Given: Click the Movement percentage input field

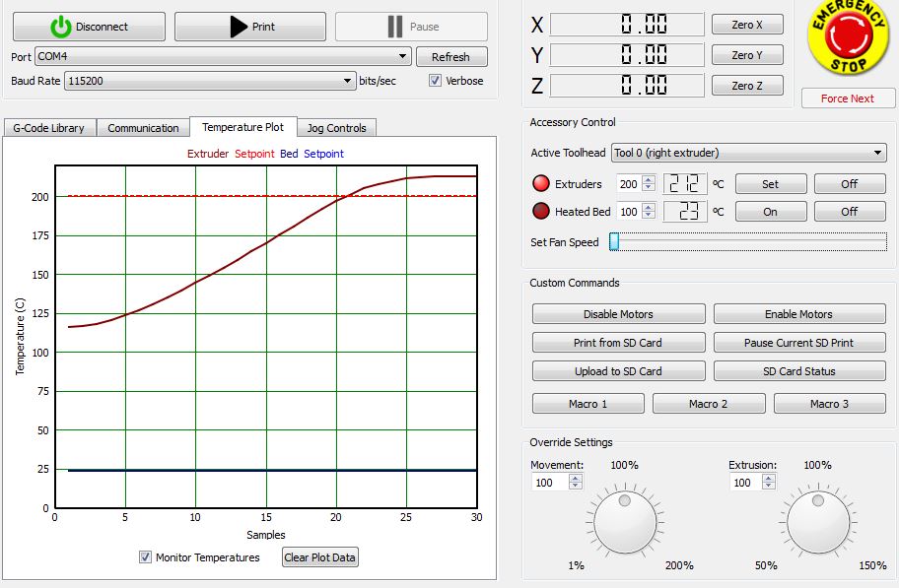Looking at the screenshot, I should pos(550,483).
